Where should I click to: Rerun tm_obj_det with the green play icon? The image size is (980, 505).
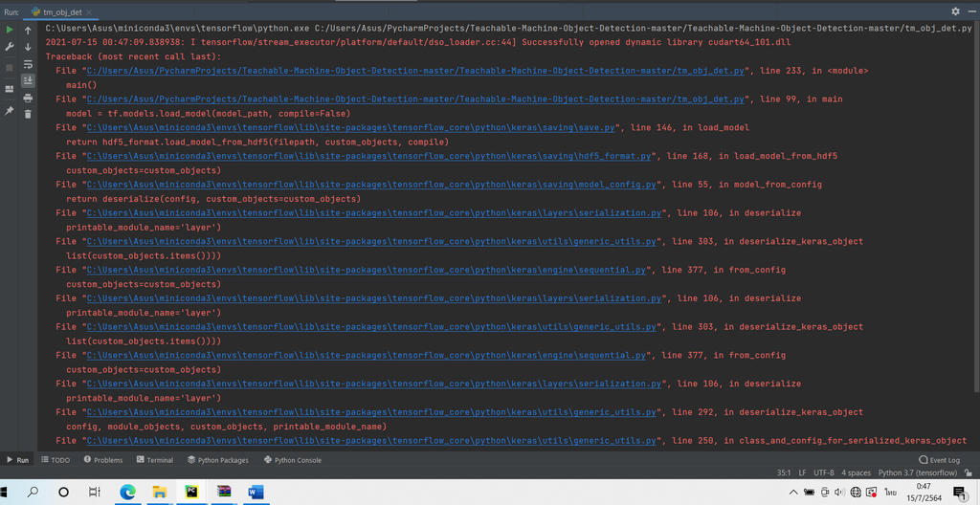coord(10,30)
